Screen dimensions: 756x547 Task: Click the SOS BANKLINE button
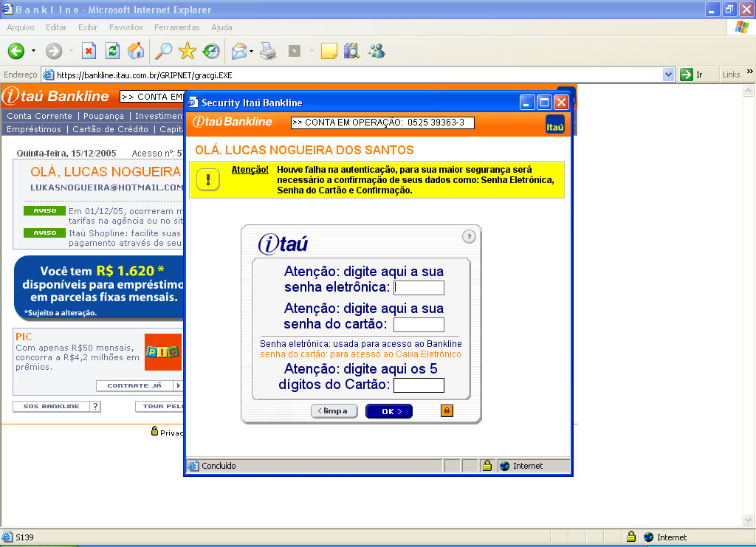(x=51, y=406)
